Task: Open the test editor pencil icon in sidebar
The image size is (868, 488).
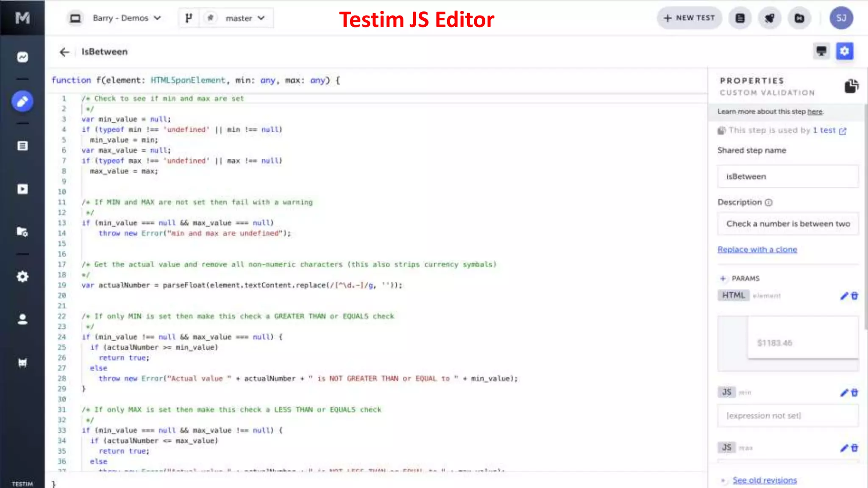Action: pos(22,101)
